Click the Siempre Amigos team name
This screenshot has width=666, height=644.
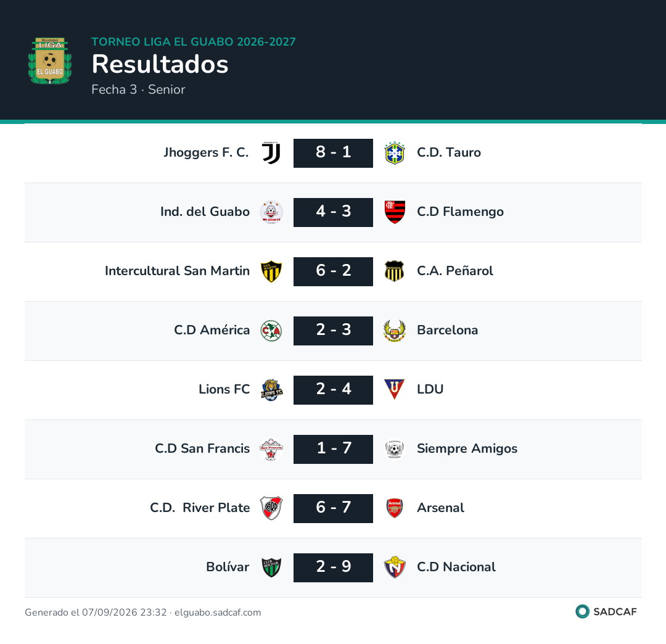point(467,448)
